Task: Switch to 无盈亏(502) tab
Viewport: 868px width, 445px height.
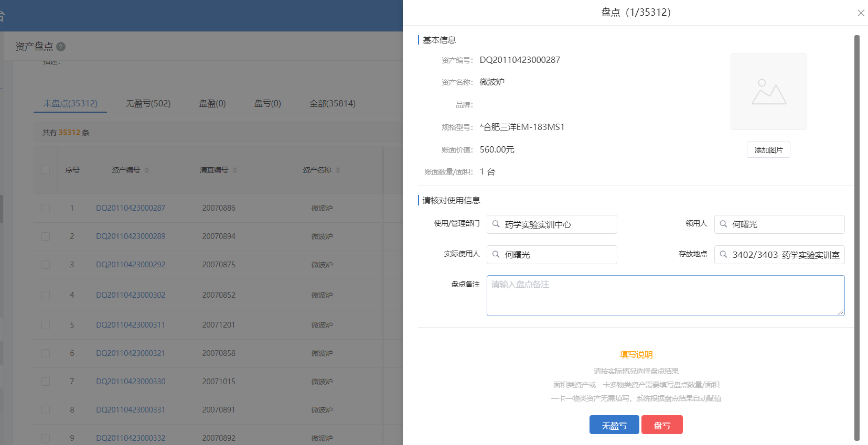Action: coord(148,104)
